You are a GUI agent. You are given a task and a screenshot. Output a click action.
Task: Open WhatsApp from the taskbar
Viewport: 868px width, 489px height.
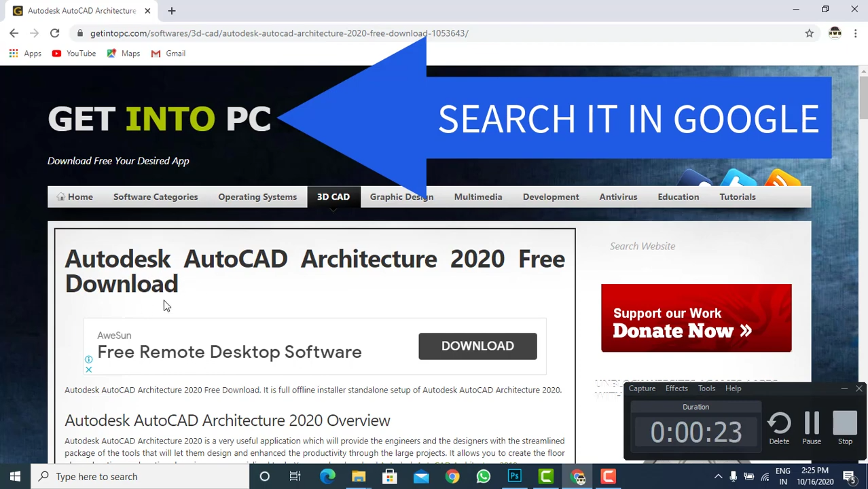483,476
